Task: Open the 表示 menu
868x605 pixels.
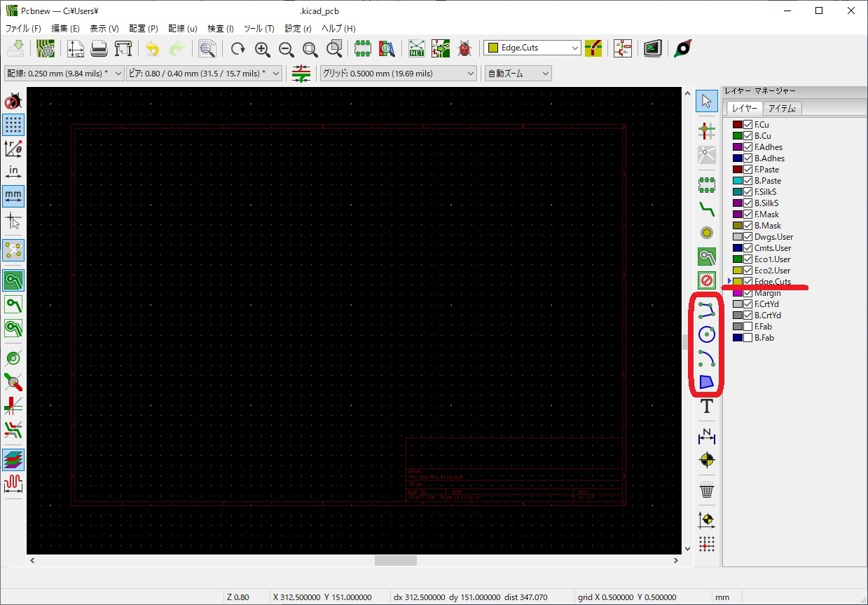Action: (103, 29)
